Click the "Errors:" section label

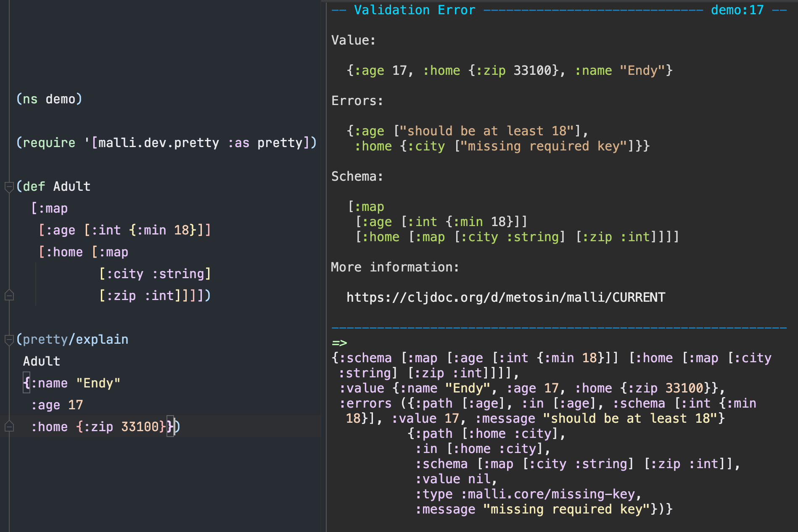click(357, 101)
